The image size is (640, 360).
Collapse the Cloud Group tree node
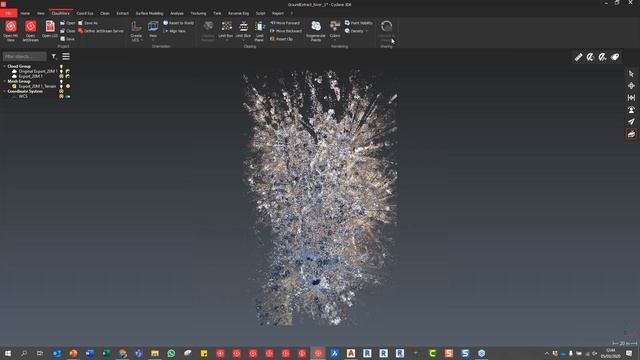(x=4, y=67)
